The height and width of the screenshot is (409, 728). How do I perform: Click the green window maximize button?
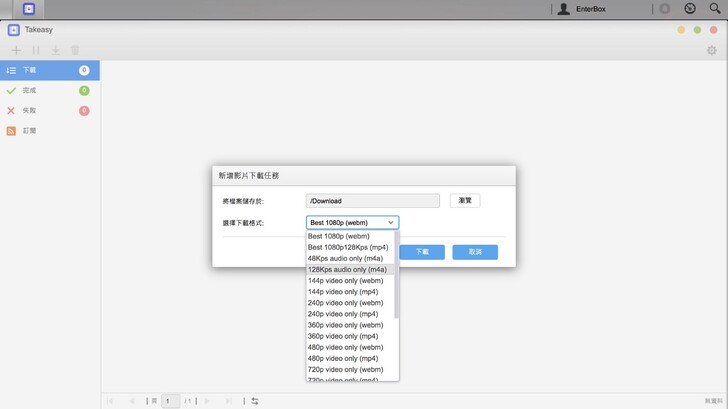[697, 30]
